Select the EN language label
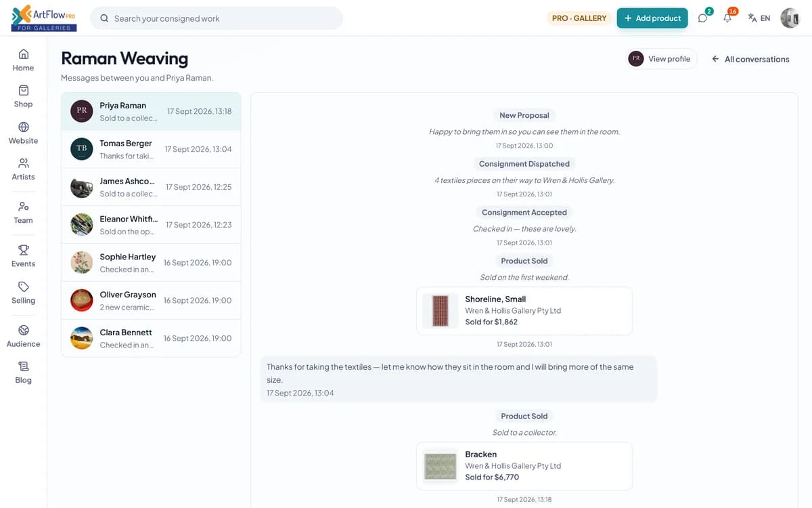This screenshot has width=812, height=508. coord(765,18)
